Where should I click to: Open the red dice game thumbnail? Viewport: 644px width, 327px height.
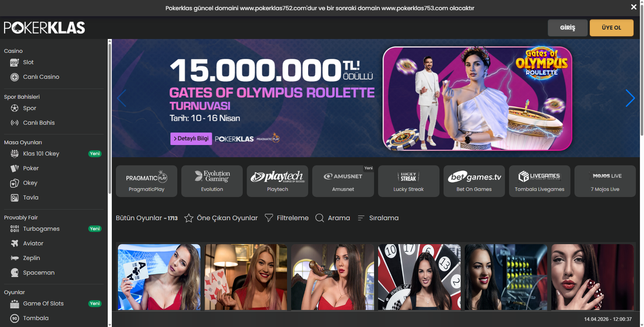(x=592, y=277)
